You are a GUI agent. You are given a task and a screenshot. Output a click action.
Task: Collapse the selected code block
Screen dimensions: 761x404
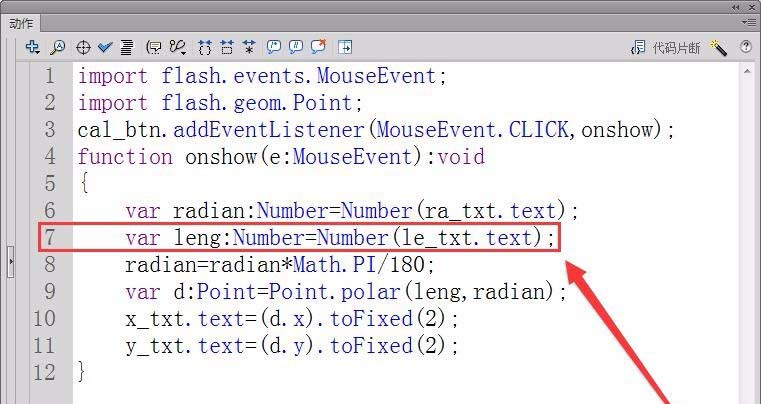[227, 47]
